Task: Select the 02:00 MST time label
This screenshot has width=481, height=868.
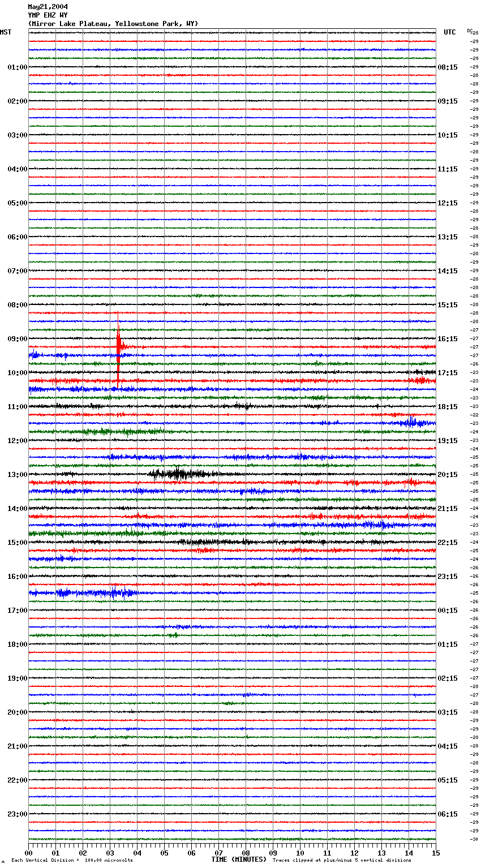Action: click(x=18, y=101)
